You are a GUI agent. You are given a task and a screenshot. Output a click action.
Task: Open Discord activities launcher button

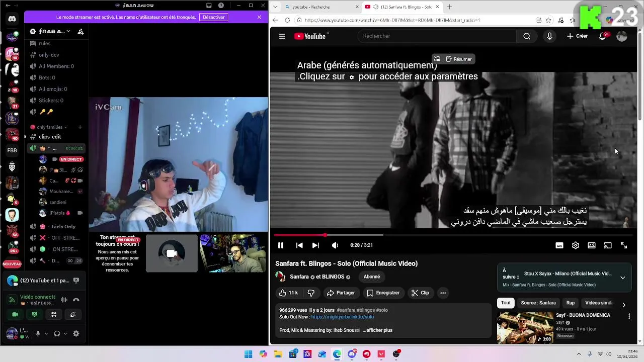click(54, 314)
